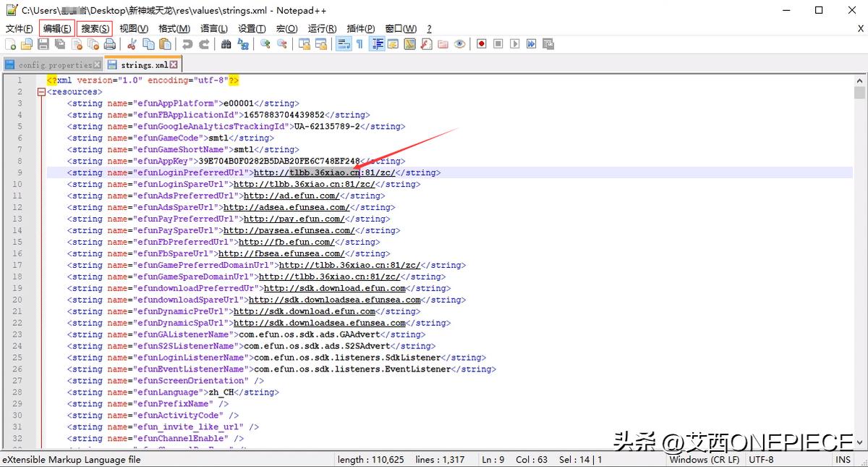Click the UTF-8 encoding in status bar
The width and height of the screenshot is (868, 467).
pos(761,460)
